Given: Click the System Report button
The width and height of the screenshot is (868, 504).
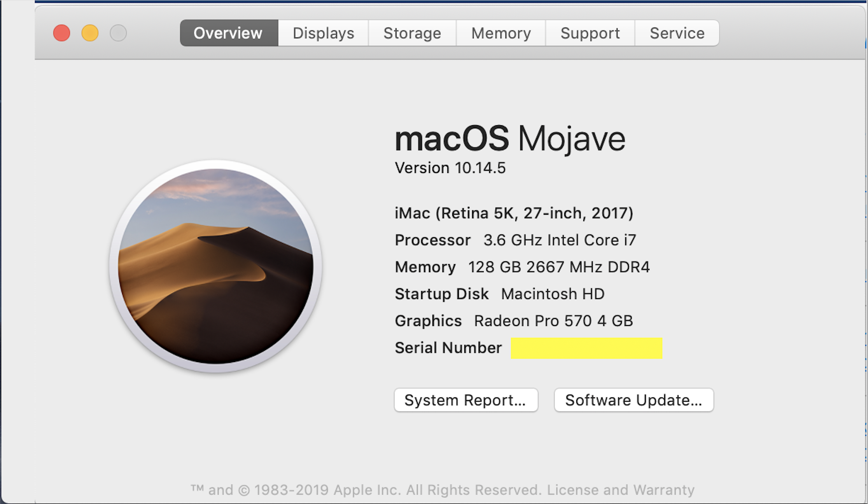Looking at the screenshot, I should pos(465,400).
